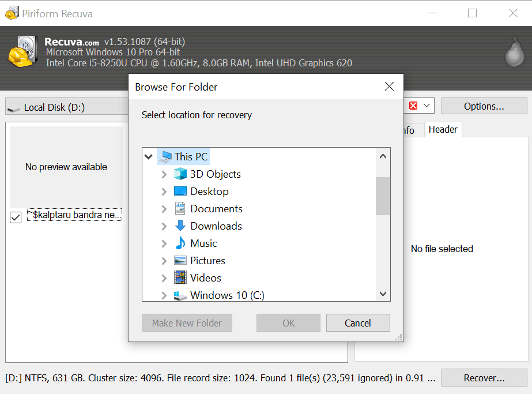532x394 pixels.
Task: Click the folder tree scroll down arrow
Action: [383, 294]
